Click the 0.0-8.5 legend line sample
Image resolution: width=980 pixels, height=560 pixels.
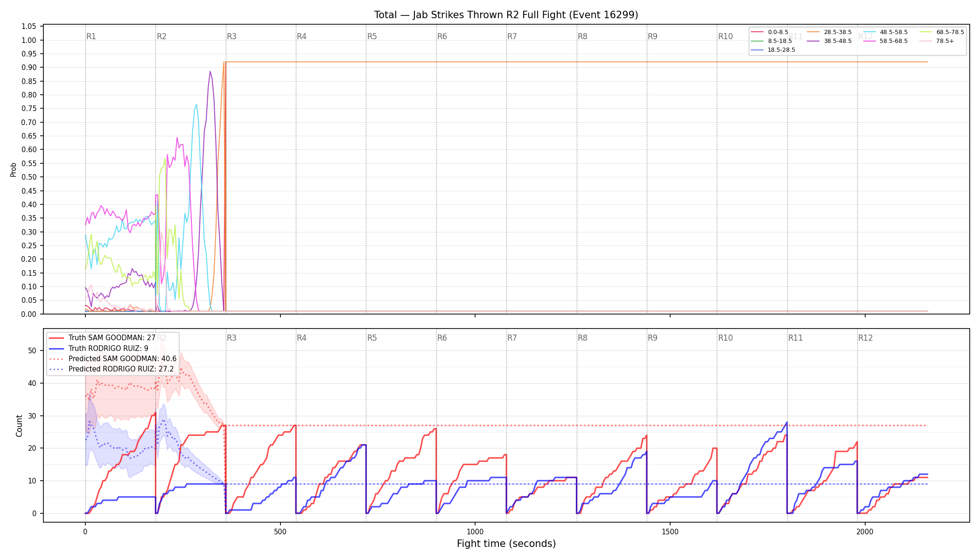point(757,32)
